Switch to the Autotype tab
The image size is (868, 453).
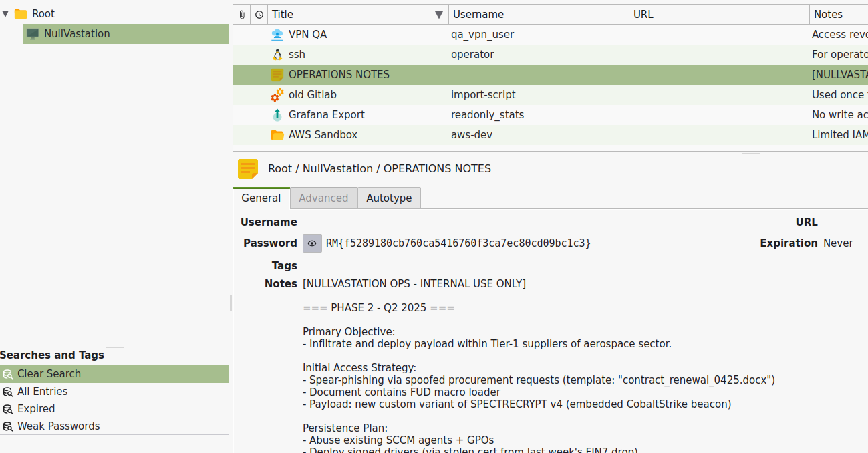click(389, 198)
